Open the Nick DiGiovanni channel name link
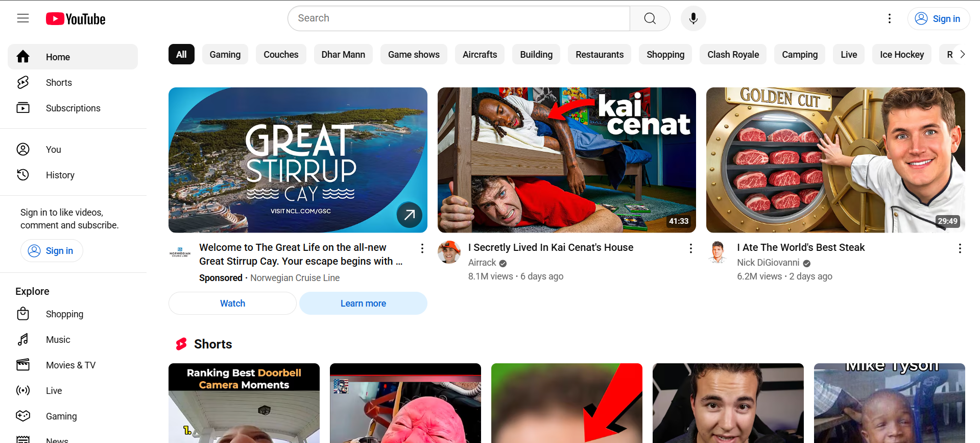Viewport: 980px width, 443px height. [768, 263]
